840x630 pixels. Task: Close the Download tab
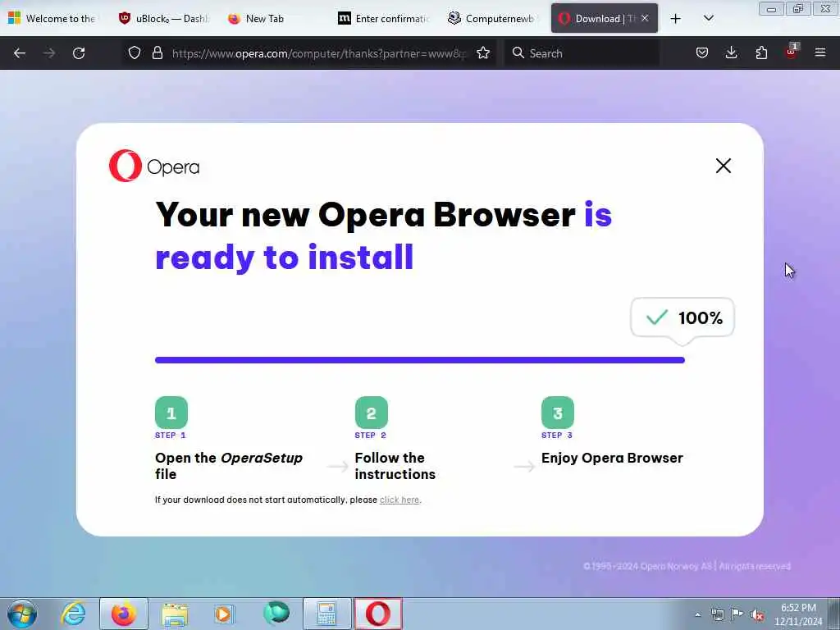pos(645,18)
